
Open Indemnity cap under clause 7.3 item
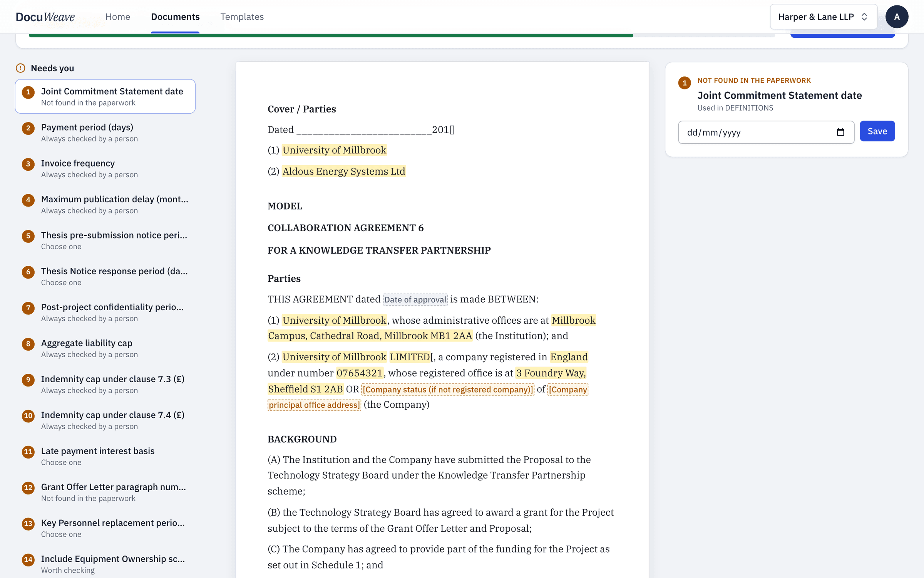click(105, 384)
